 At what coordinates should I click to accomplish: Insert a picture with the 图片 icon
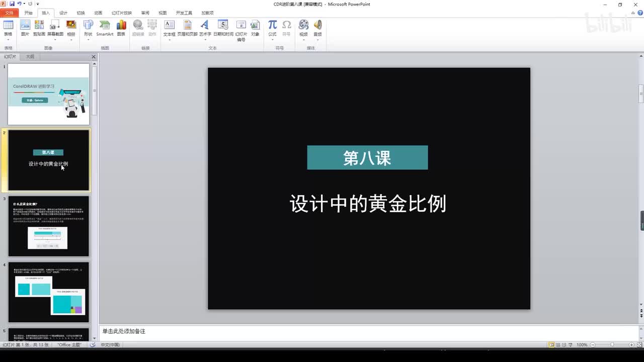25,29
